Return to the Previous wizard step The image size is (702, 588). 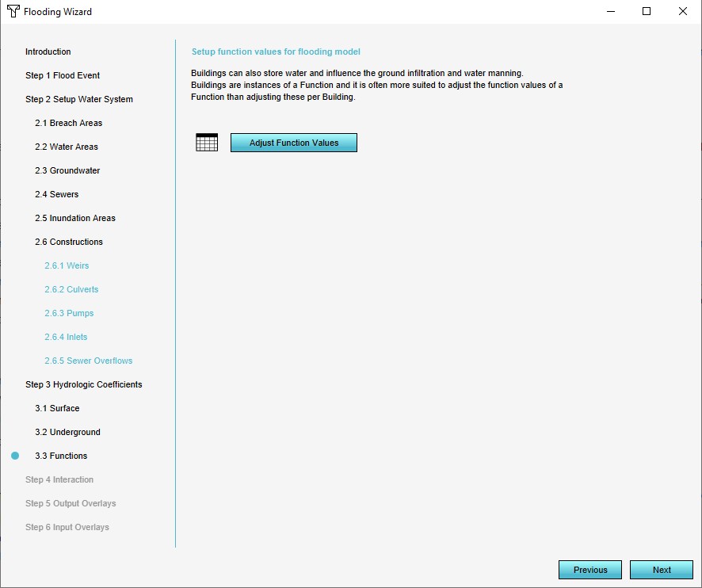pos(590,570)
